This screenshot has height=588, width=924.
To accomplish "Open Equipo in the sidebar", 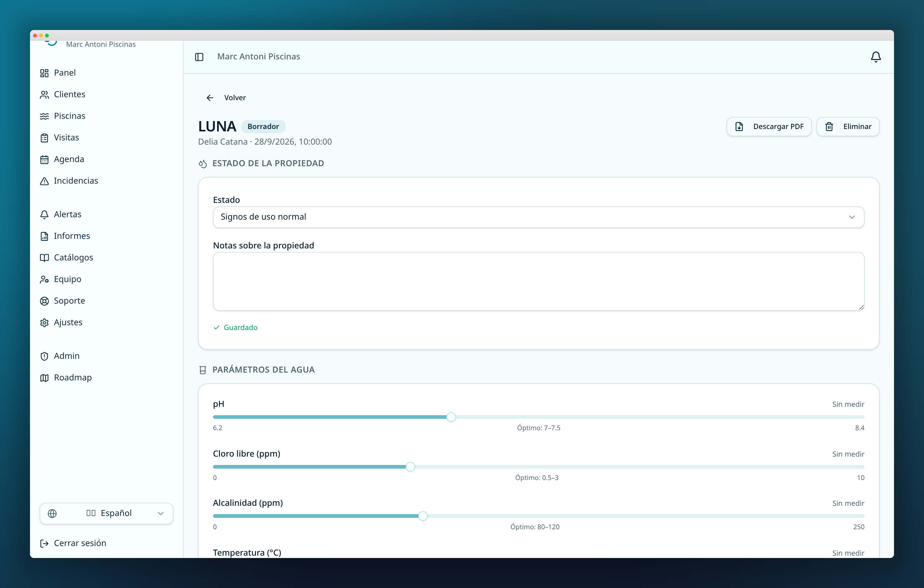I will coord(67,279).
